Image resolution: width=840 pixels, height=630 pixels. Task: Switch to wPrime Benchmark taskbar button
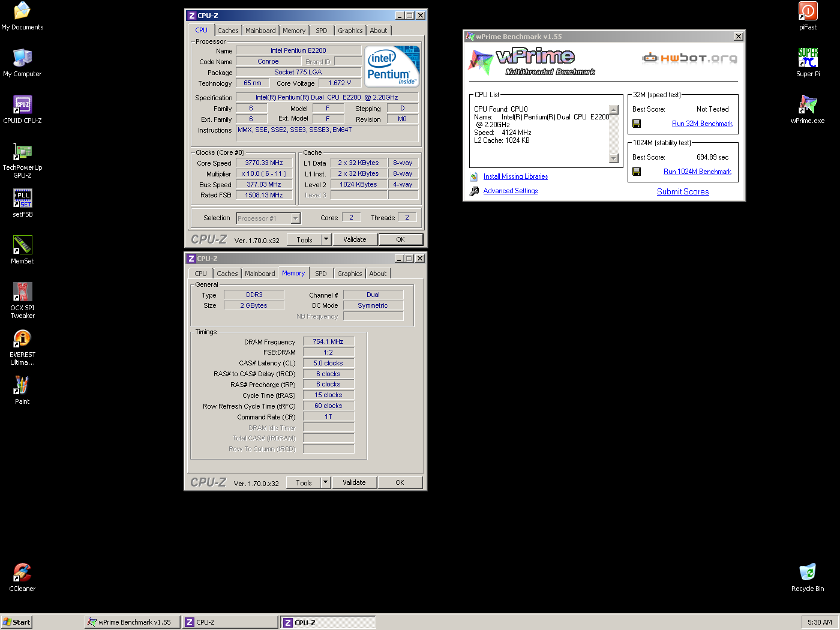pos(133,622)
